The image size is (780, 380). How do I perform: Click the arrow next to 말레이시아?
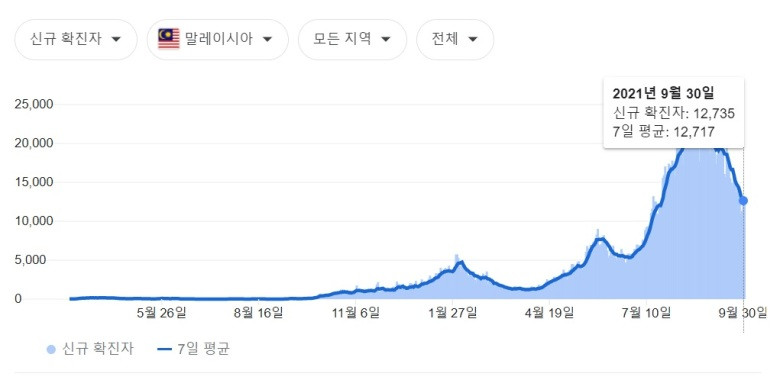267,40
